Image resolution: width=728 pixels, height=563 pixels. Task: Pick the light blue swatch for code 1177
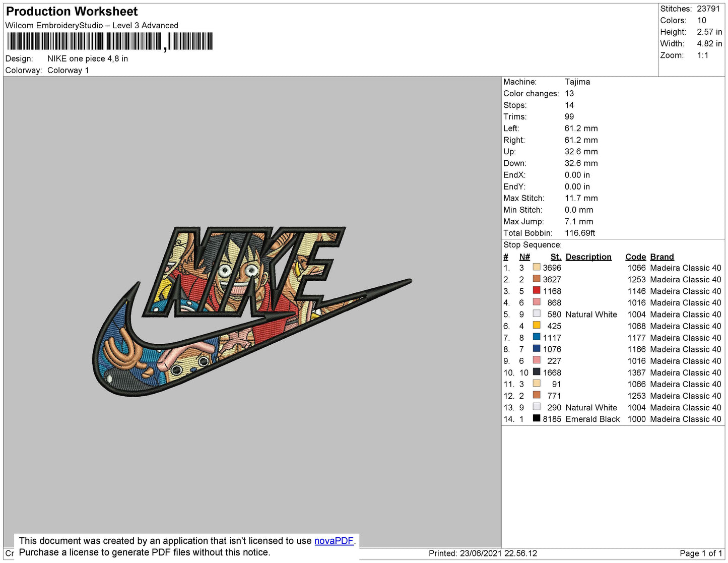click(537, 337)
